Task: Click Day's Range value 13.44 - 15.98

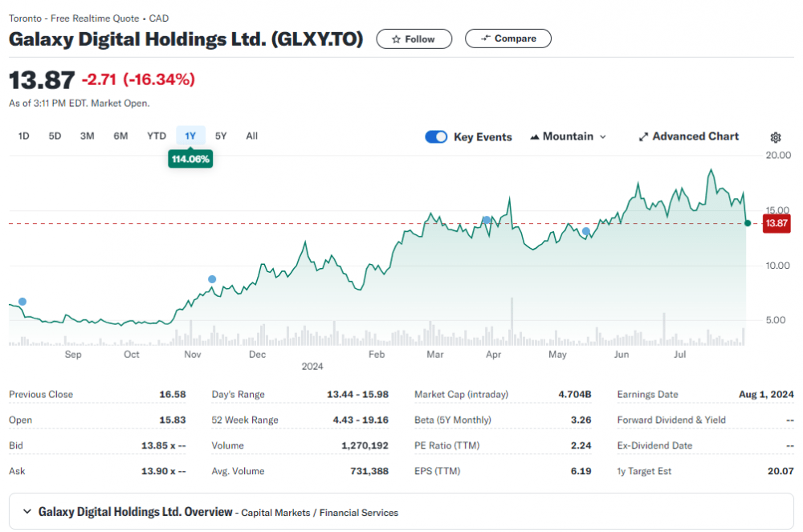Action: (x=357, y=395)
